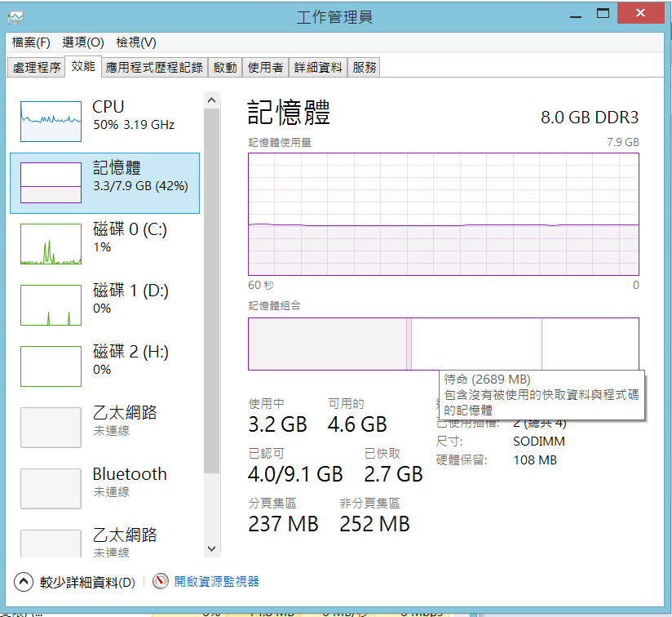The width and height of the screenshot is (672, 617).
Task: Click the resource monitor icon
Action: click(161, 582)
